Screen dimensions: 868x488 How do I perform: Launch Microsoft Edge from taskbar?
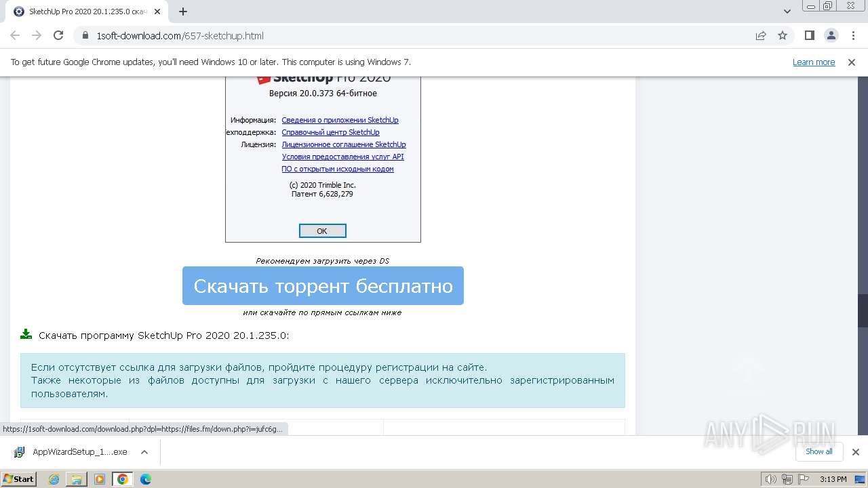145,479
